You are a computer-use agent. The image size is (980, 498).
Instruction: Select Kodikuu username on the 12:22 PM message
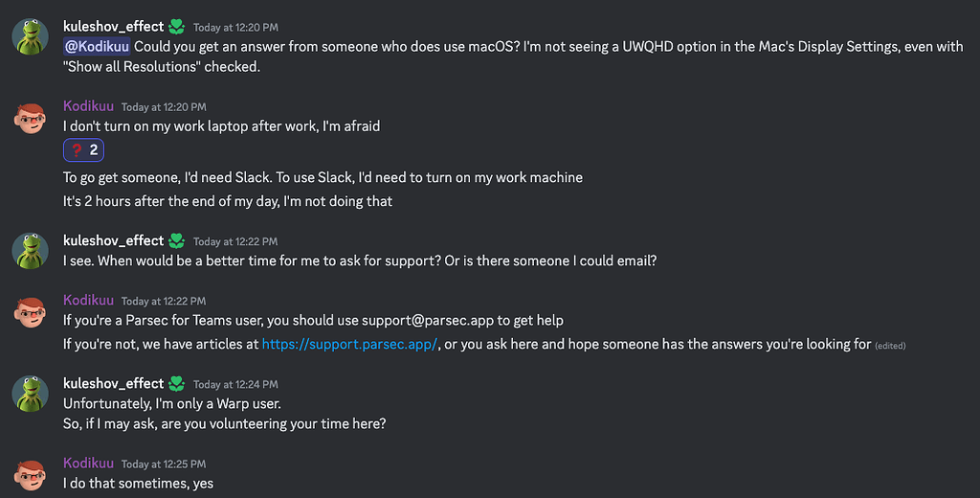[x=88, y=301]
